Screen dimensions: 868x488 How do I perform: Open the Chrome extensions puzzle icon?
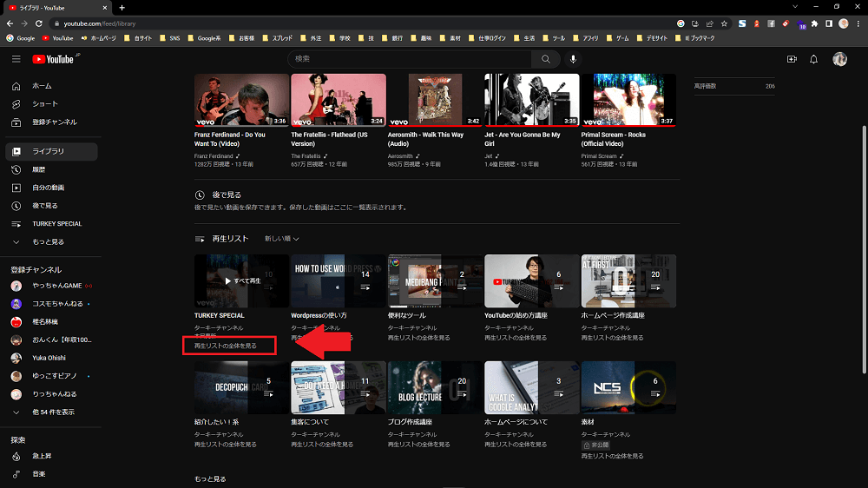click(x=814, y=23)
